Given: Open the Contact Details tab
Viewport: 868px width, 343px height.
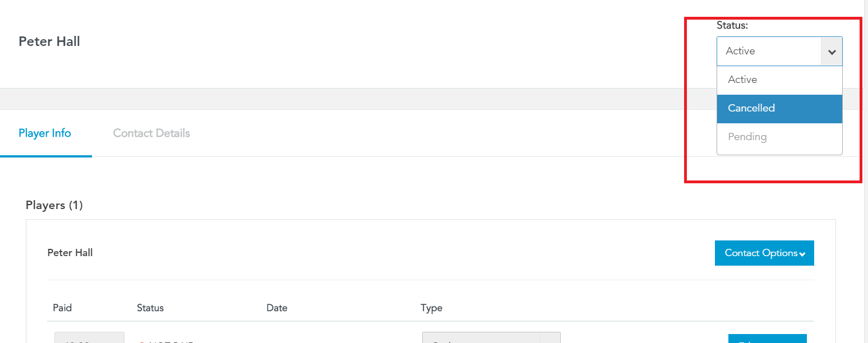Looking at the screenshot, I should [151, 133].
